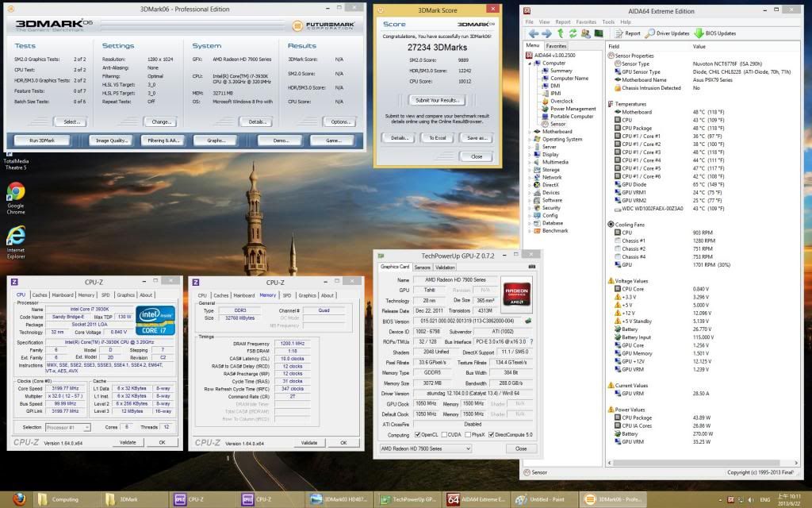Collapse Computer node in AIDA64 tree
Screen dimensions: 812x508
pyautogui.click(x=529, y=63)
